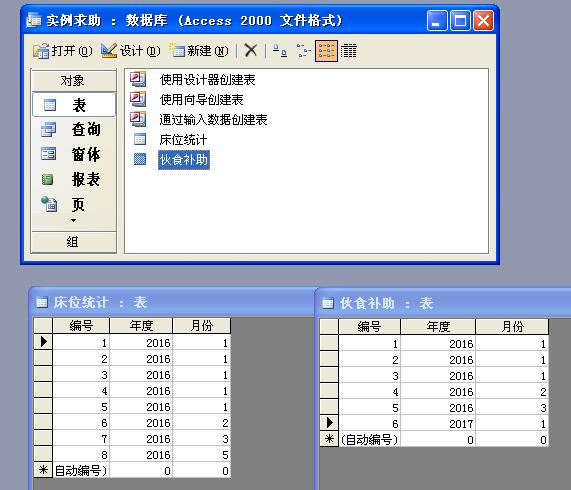
Task: Click the 组 (Groups) bar
Action: (74, 242)
